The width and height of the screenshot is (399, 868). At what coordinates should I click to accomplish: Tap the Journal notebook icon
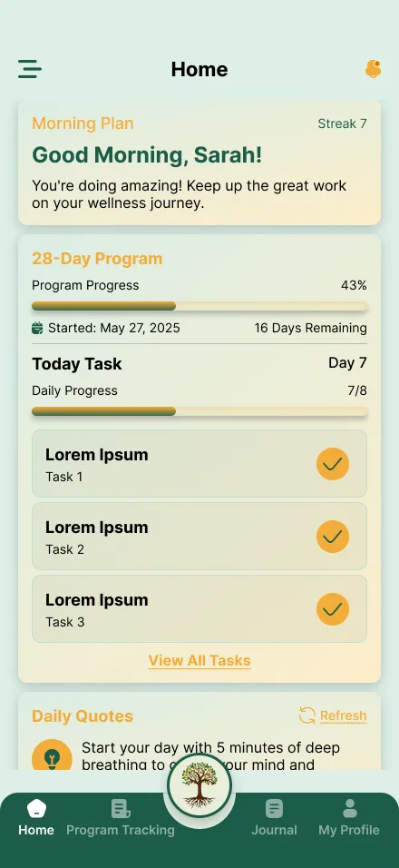coord(274,809)
